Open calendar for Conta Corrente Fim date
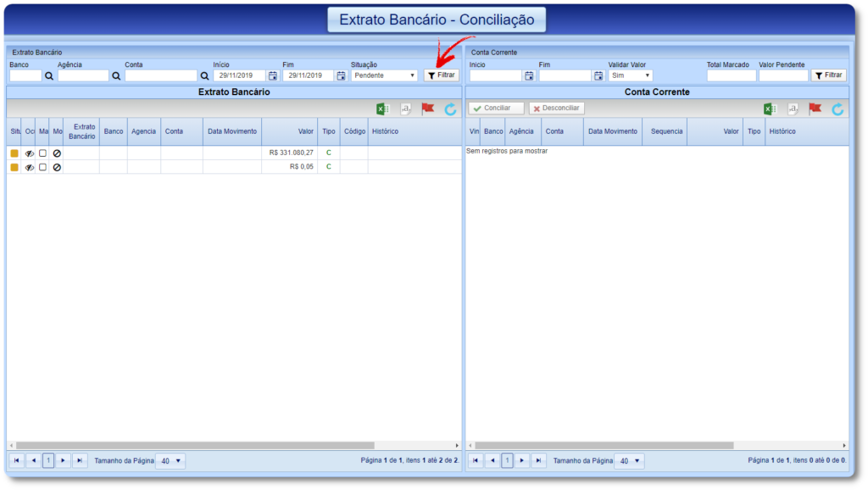Screen dimensions: 868x490 tap(598, 75)
